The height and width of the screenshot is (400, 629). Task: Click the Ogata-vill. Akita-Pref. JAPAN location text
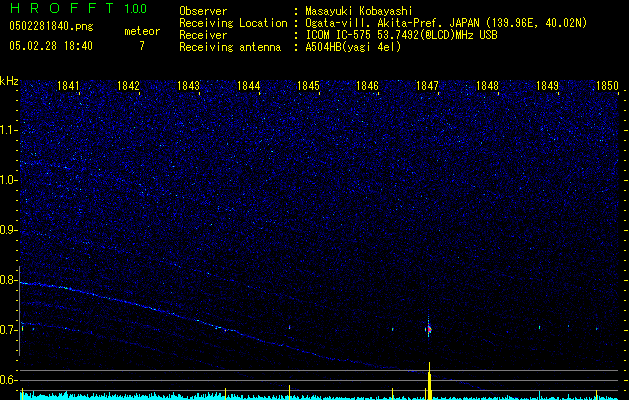tap(447, 23)
